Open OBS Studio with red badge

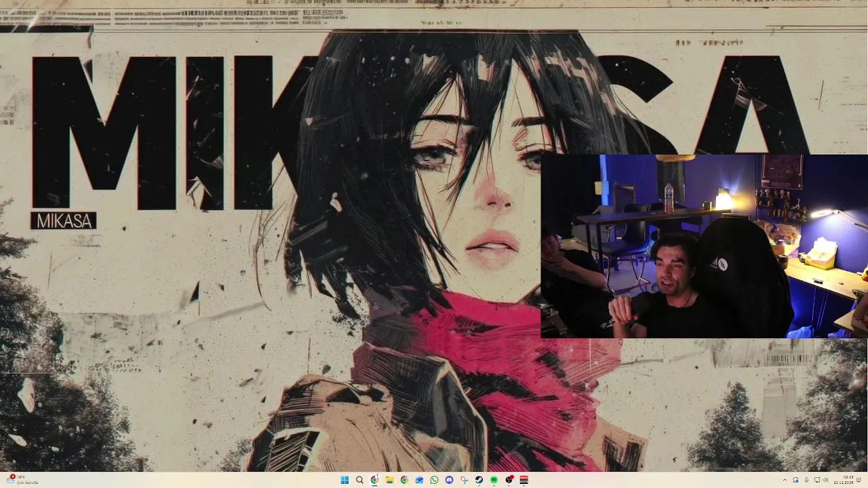[x=509, y=480]
